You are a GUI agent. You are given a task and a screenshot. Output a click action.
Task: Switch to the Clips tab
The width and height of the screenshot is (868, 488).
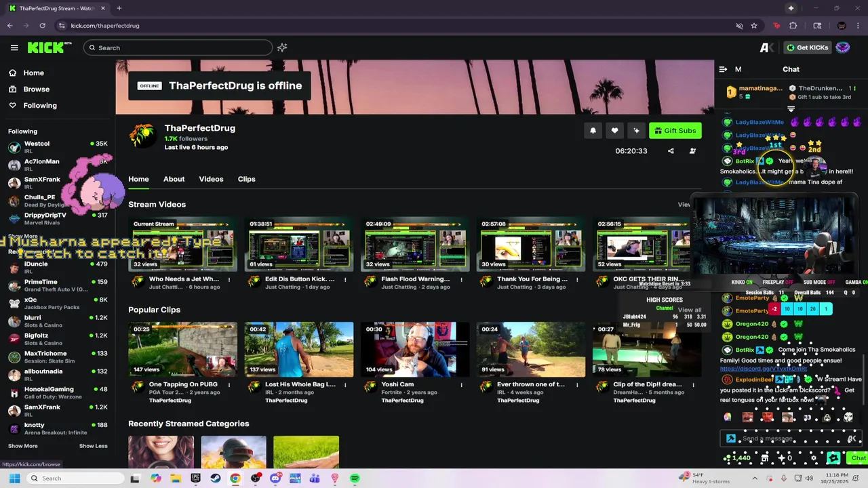(246, 179)
